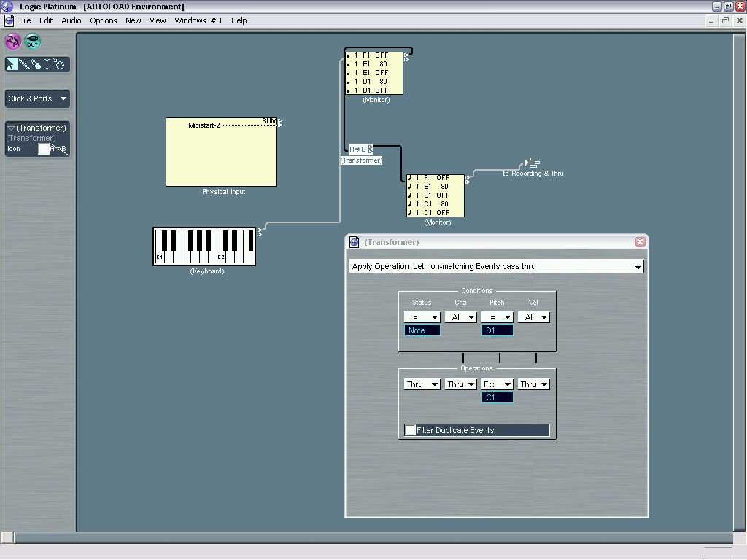Select the Keyboard object

click(204, 246)
